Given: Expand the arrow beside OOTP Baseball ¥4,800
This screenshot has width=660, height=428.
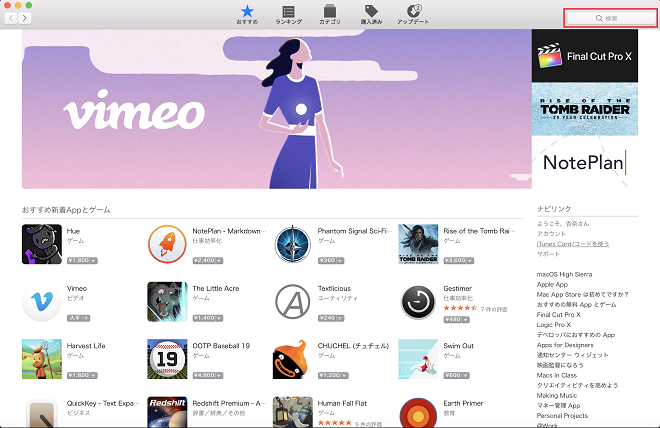Looking at the screenshot, I should click(219, 375).
